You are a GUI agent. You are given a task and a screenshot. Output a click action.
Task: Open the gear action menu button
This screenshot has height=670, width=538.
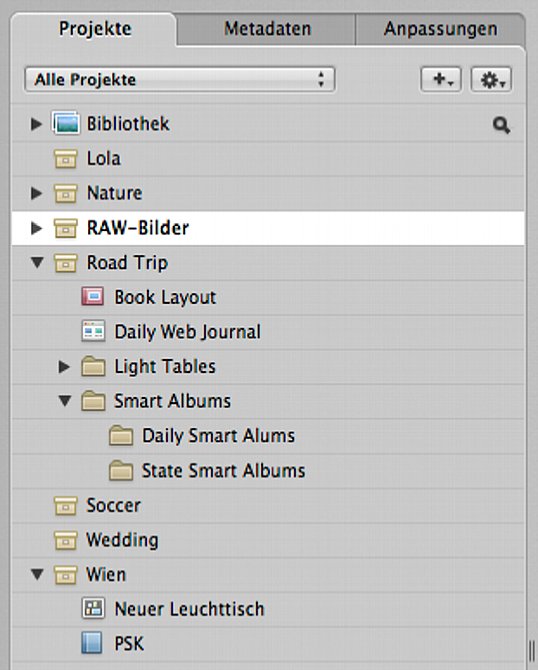(x=491, y=79)
